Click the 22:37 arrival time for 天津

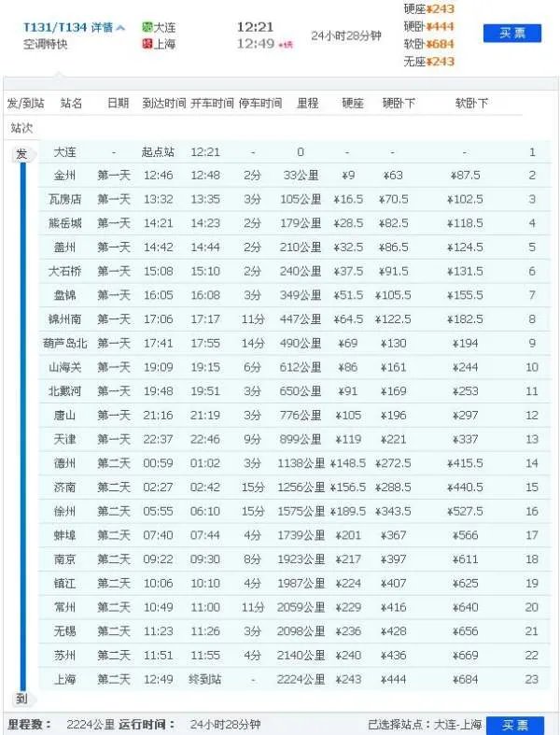tap(159, 439)
